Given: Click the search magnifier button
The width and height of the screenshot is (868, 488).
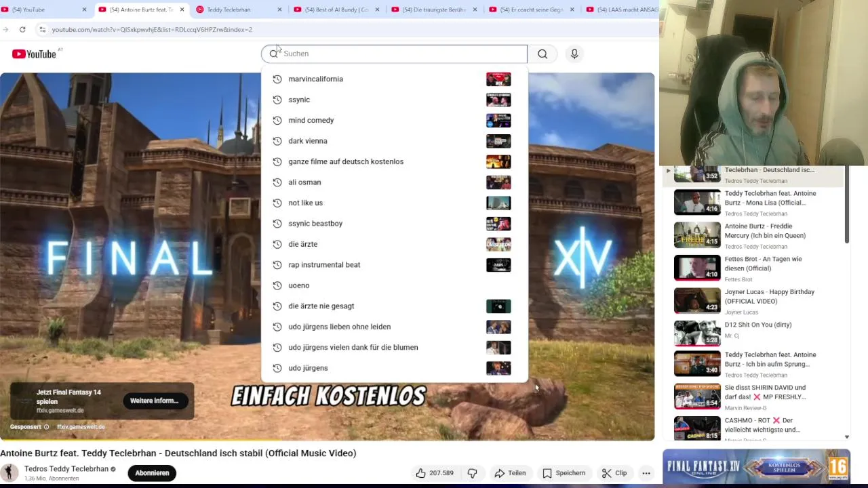Looking at the screenshot, I should (x=542, y=54).
